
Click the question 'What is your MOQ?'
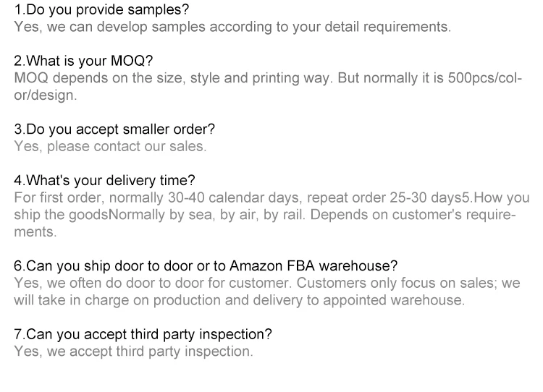[83, 61]
